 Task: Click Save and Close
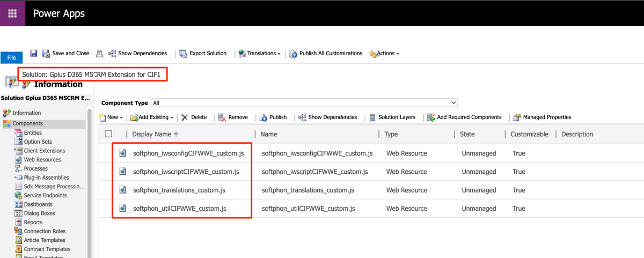tap(66, 54)
